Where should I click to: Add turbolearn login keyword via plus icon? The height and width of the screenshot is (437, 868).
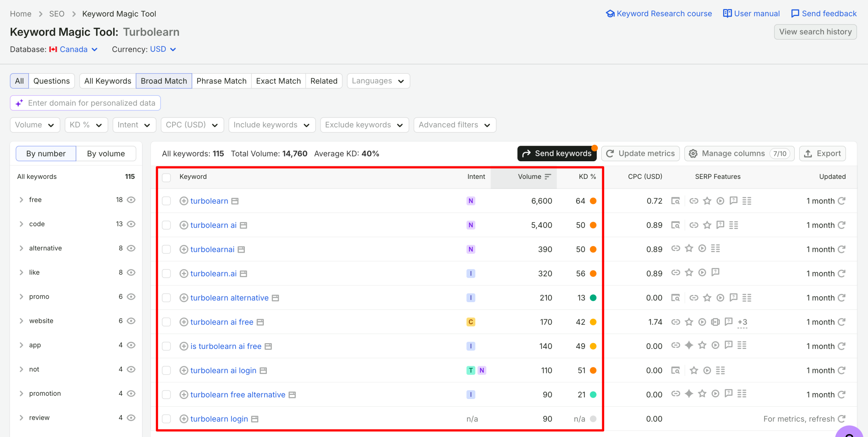pos(184,419)
